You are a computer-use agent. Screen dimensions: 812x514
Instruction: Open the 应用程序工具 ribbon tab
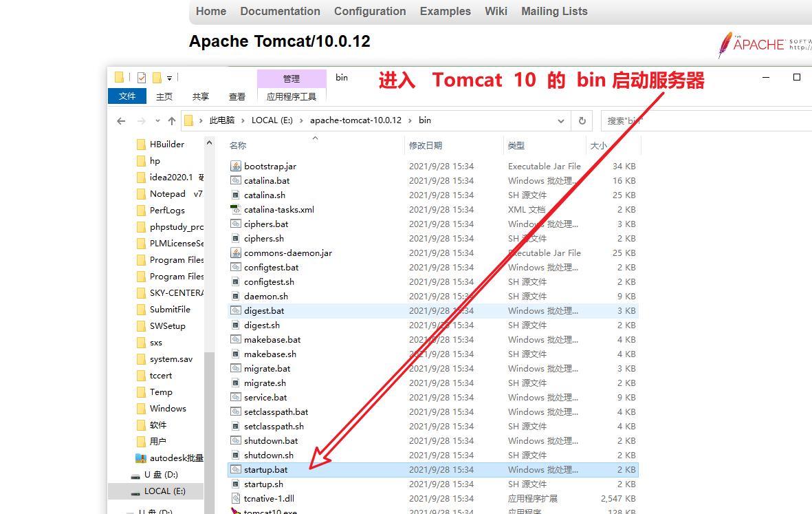pos(291,96)
